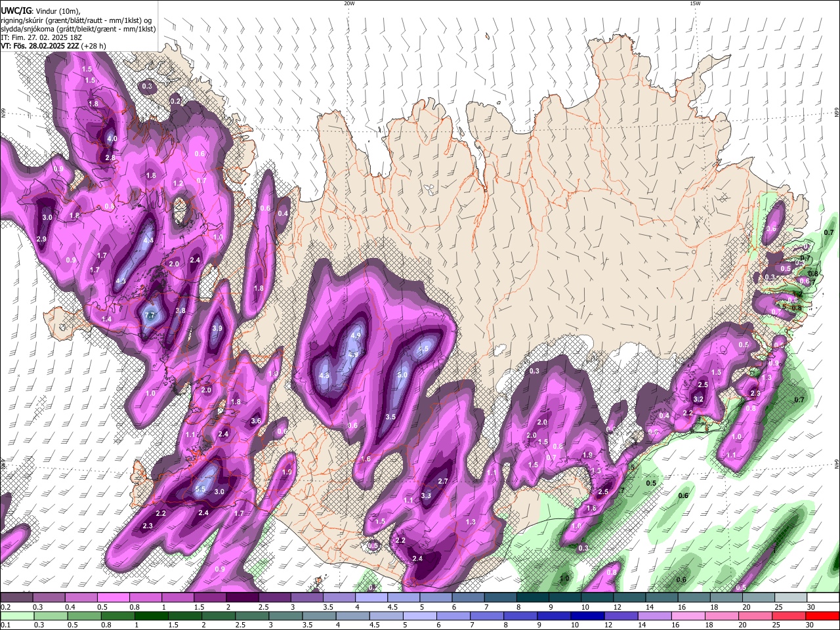This screenshot has width=840, height=630.
Task: Click the 'slydda/snjókoma' legend description line
Action: (78, 29)
